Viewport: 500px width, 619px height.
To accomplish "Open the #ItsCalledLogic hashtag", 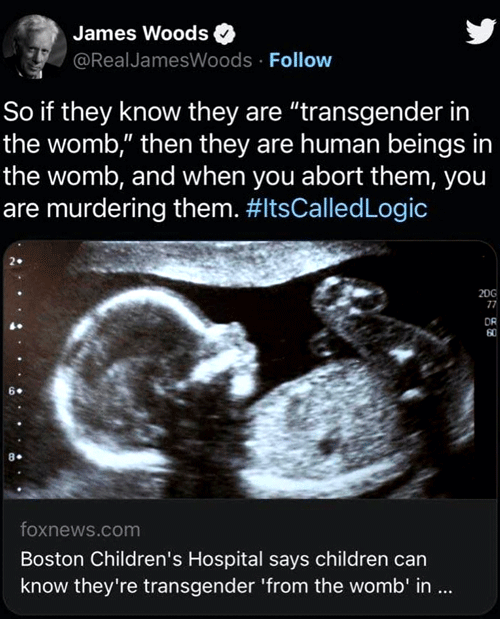I will point(336,208).
